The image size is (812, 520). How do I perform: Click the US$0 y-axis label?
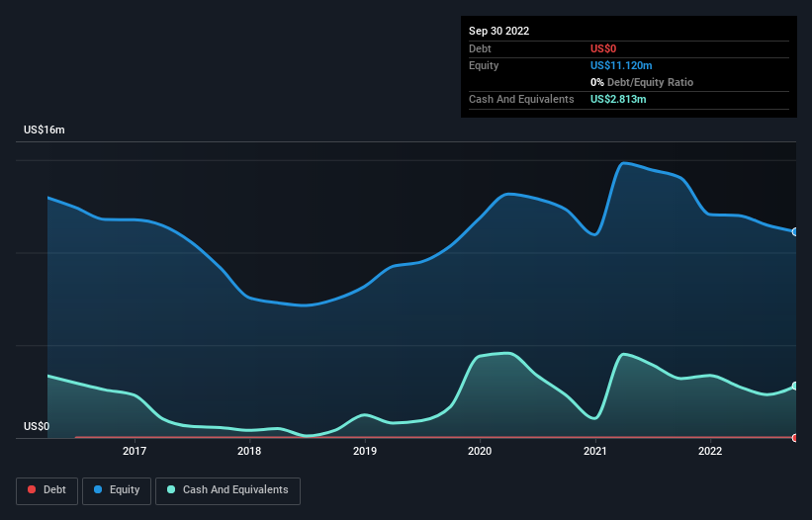coord(37,426)
